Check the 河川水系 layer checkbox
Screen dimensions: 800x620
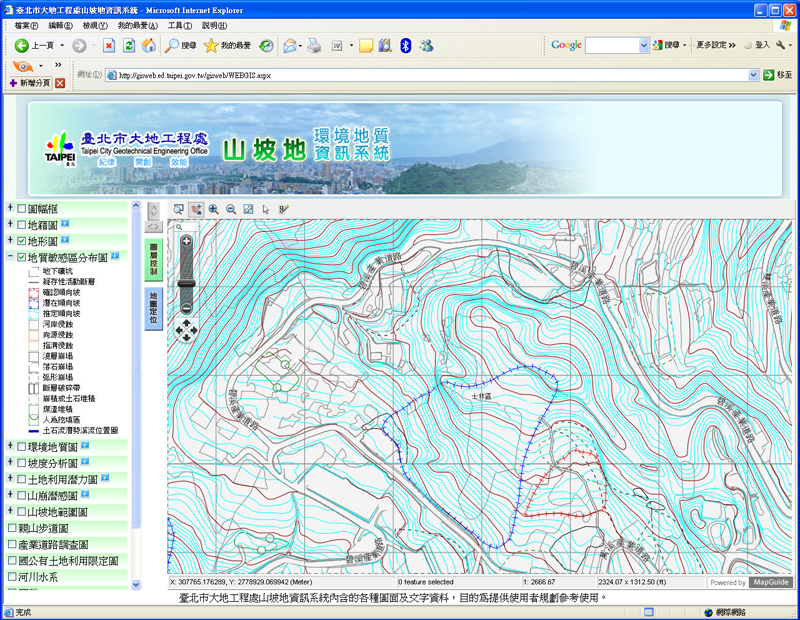(11, 577)
